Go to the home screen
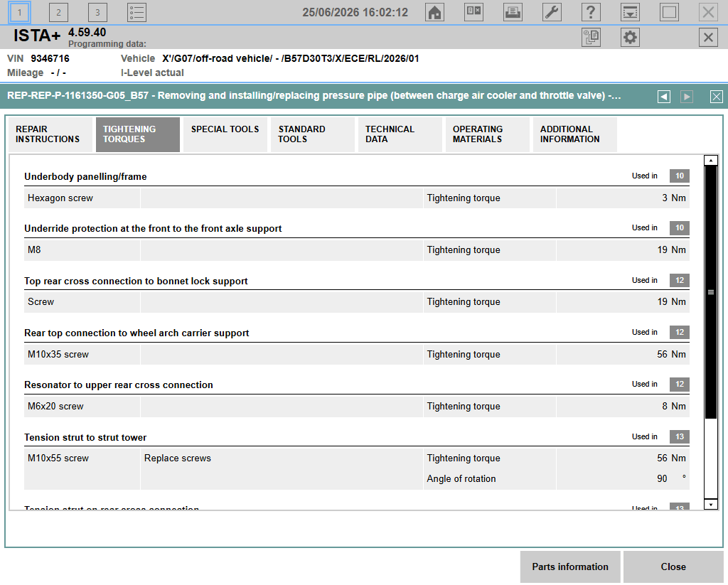Viewport: 728px width, 585px height. 434,13
